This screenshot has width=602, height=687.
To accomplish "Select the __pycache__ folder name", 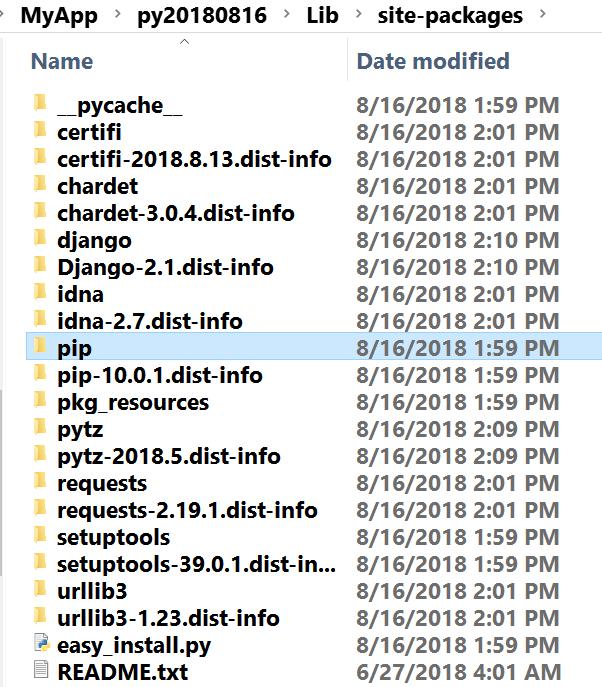I will [x=120, y=106].
